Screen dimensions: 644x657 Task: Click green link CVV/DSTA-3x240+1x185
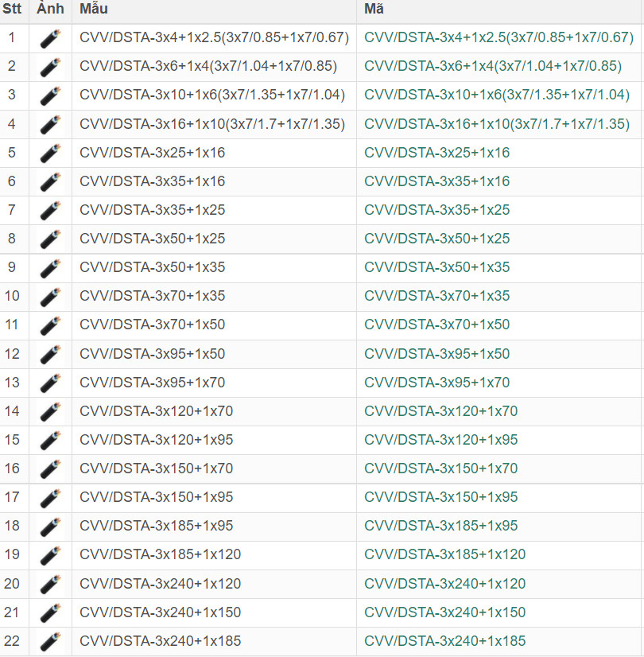tap(444, 640)
